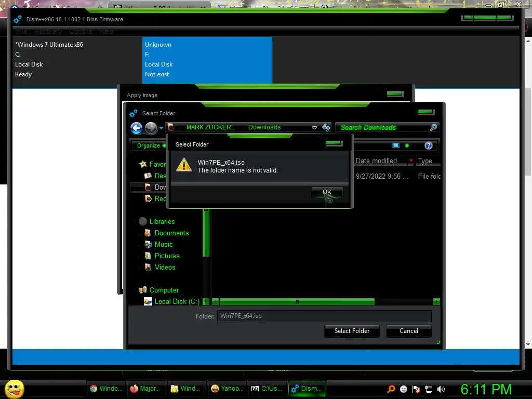532x399 pixels.
Task: Open Documents library
Action: point(167,233)
